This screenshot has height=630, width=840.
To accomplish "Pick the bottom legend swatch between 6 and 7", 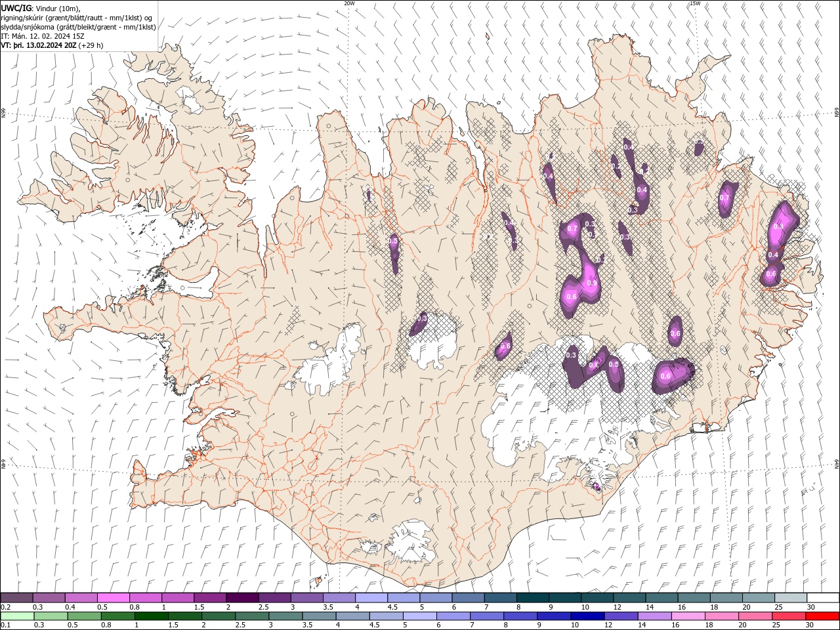I will point(453,616).
